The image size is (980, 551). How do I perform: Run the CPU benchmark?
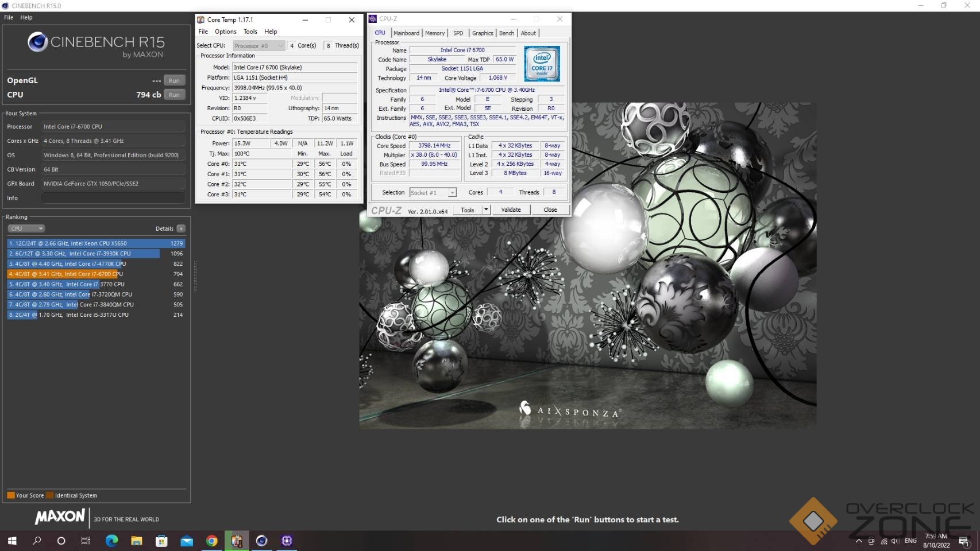[175, 95]
